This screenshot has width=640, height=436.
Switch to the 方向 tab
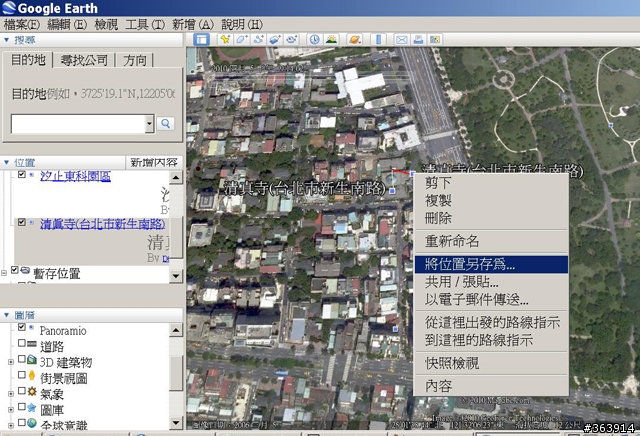pyautogui.click(x=135, y=60)
